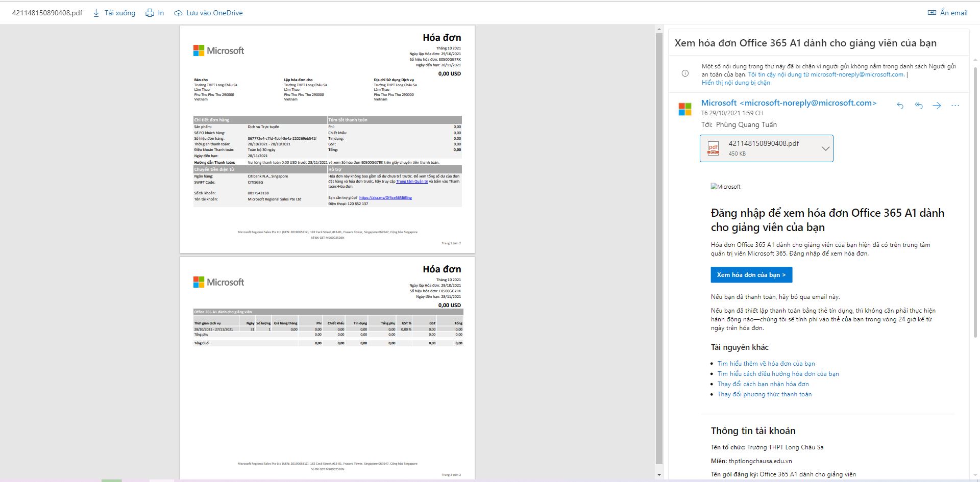Click the OneDrive cloud icon
Screen dimensions: 980x482
coord(178,13)
